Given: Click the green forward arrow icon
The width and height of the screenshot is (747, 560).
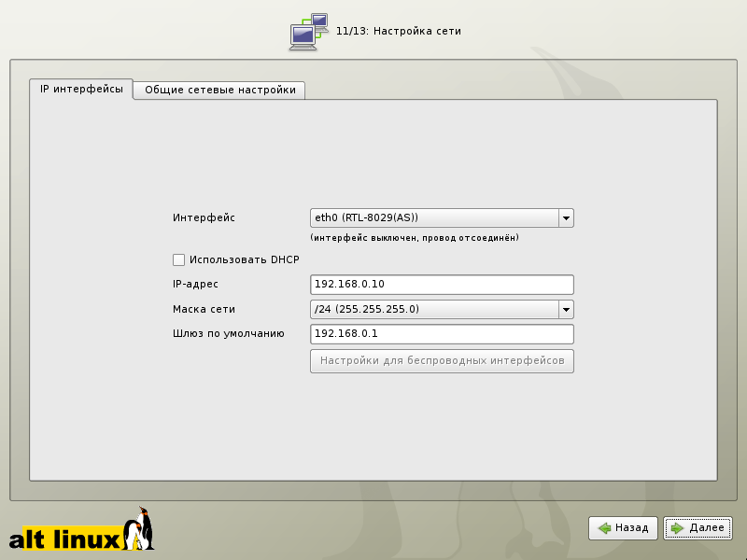Looking at the screenshot, I should (x=678, y=528).
